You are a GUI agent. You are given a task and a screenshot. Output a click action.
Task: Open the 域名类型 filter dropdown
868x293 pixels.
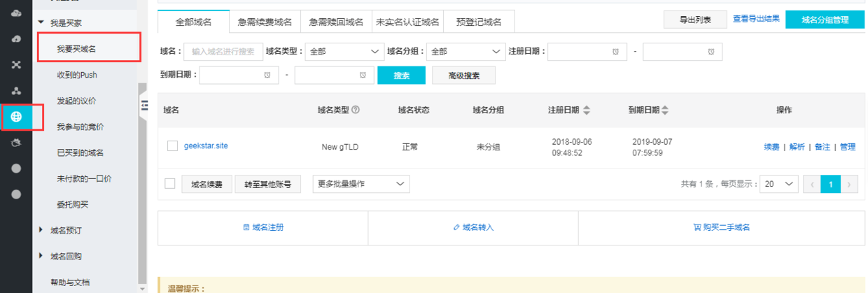[x=343, y=52]
